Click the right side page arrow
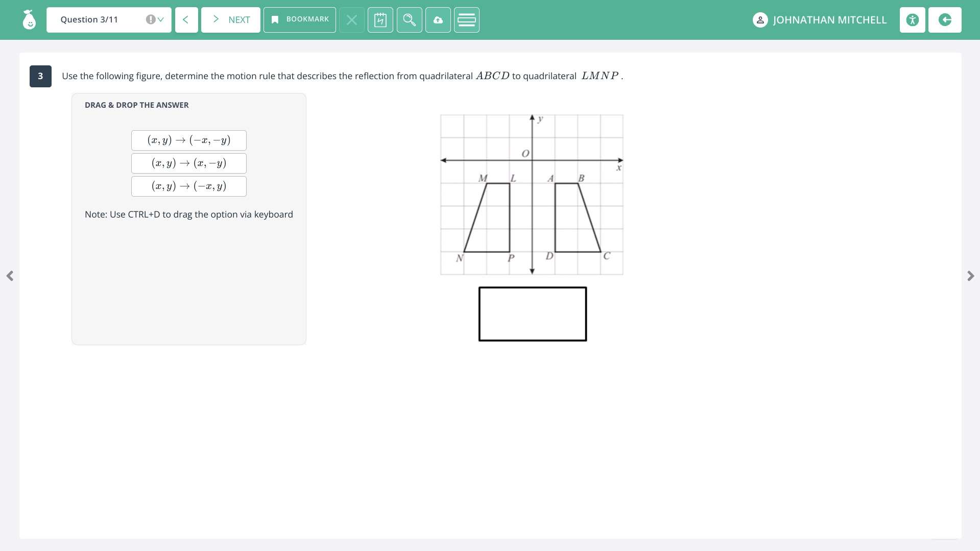Viewport: 980px width, 551px height. 971,276
